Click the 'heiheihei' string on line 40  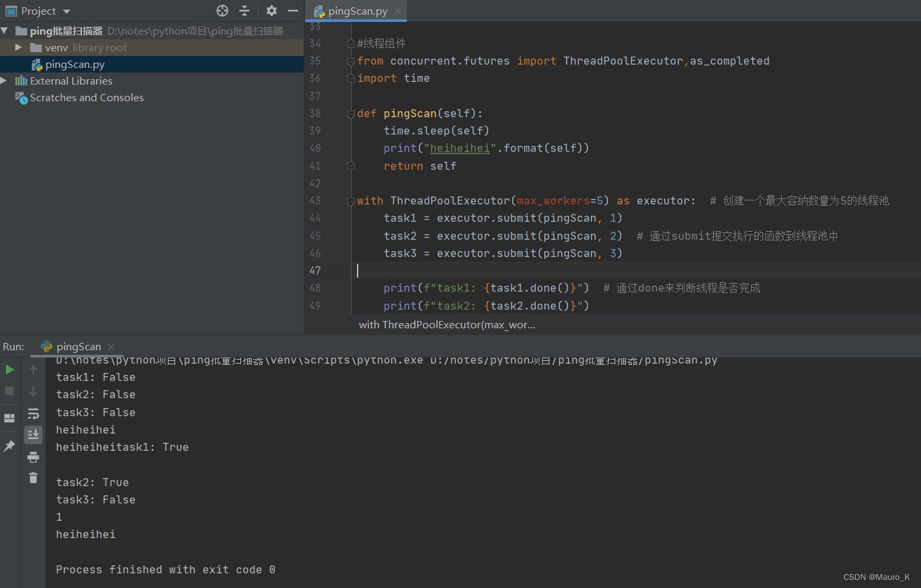click(460, 148)
